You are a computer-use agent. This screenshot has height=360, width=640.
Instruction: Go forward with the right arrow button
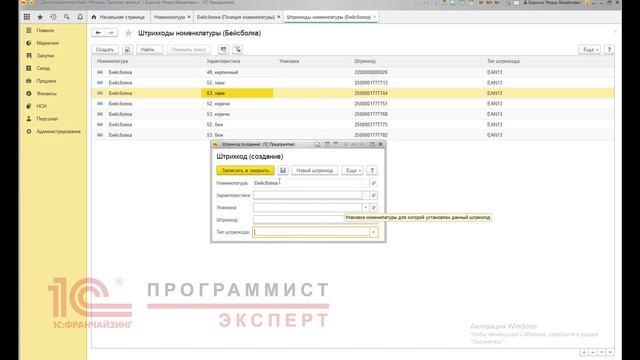[x=111, y=33]
